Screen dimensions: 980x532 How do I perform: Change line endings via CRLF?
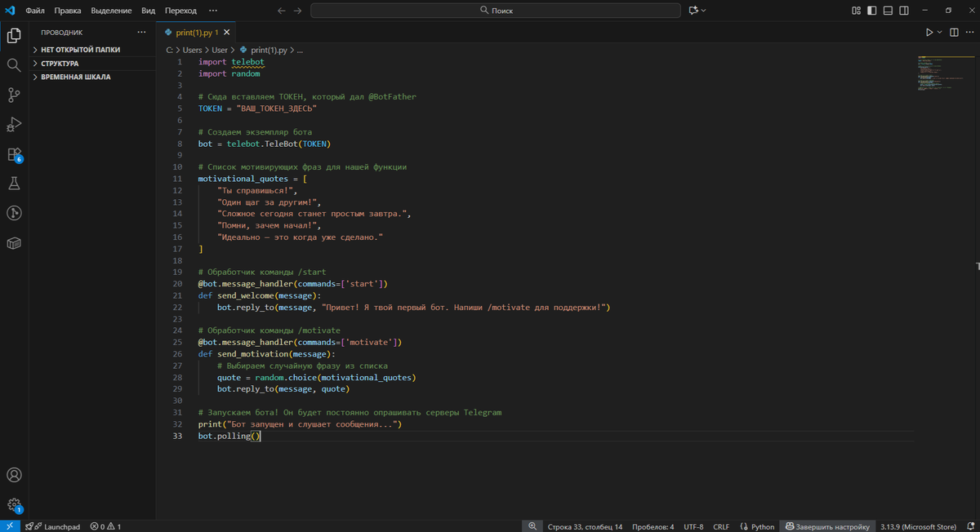click(721, 526)
